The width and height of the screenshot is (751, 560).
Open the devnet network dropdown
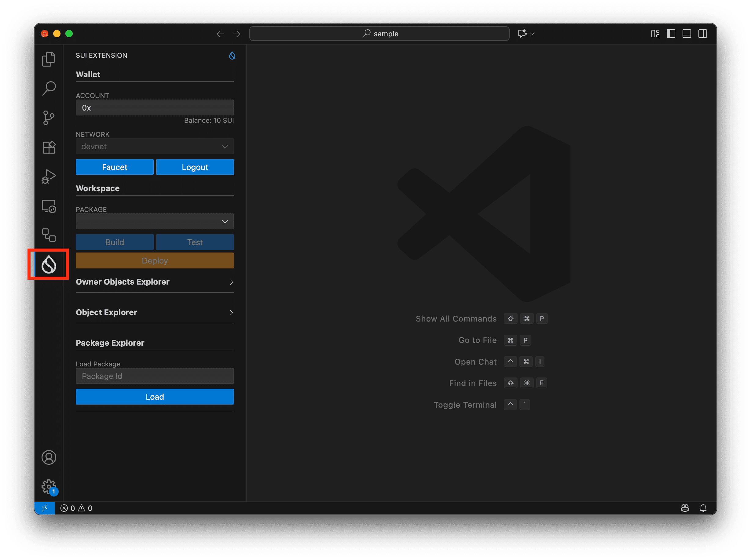click(155, 147)
